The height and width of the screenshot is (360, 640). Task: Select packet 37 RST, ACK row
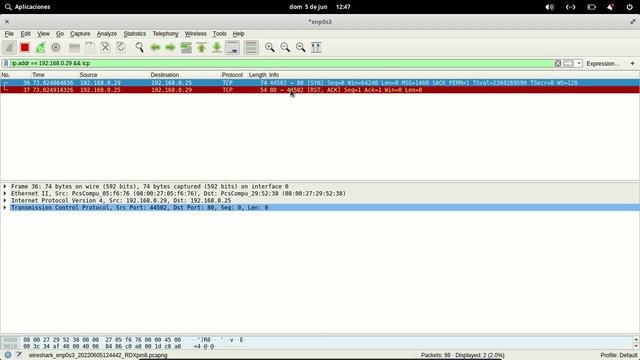(x=320, y=90)
